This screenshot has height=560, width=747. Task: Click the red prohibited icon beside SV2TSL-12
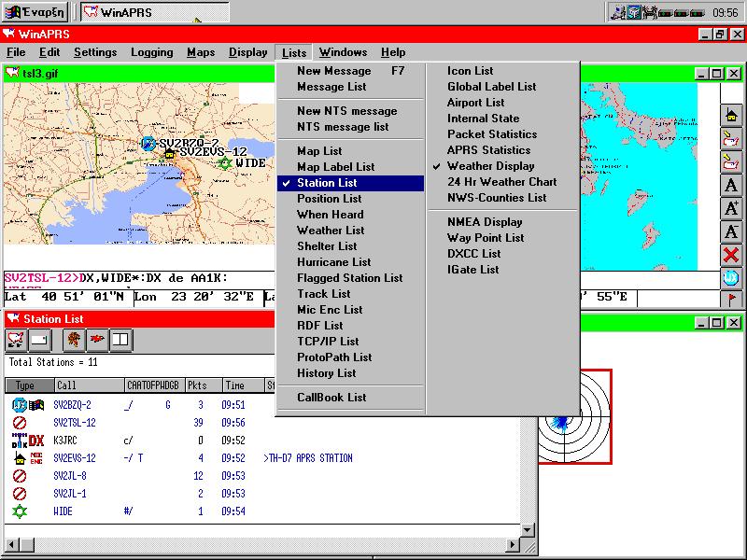[x=20, y=423]
